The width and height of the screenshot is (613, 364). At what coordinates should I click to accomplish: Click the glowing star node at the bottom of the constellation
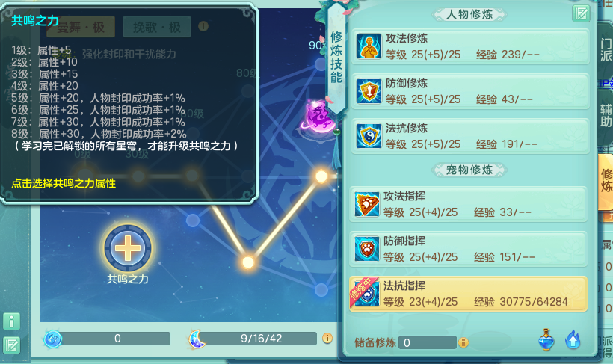[x=248, y=262]
